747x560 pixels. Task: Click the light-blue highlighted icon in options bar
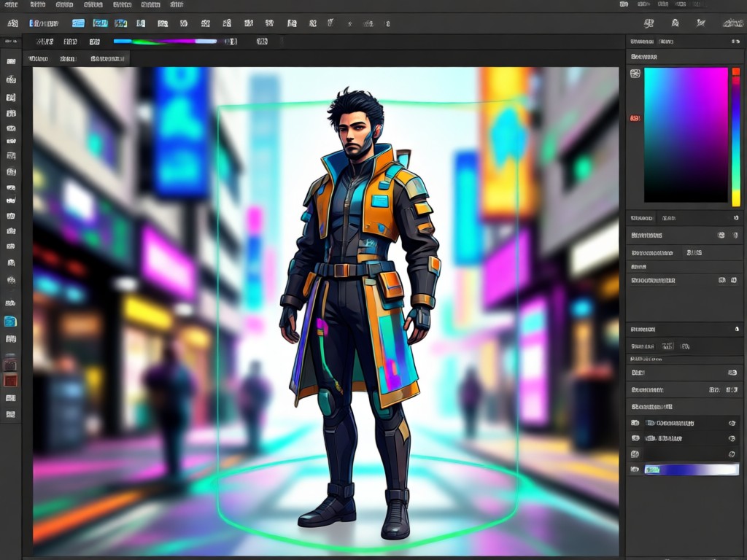point(78,23)
